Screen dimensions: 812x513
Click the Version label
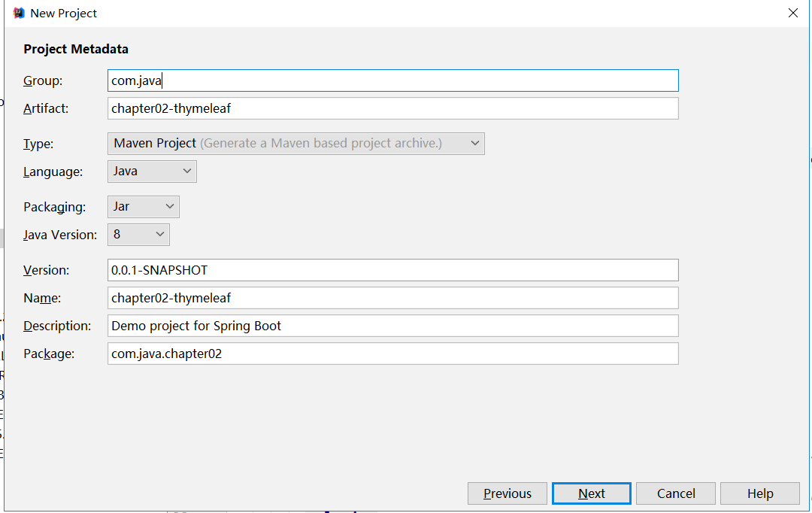coord(46,270)
